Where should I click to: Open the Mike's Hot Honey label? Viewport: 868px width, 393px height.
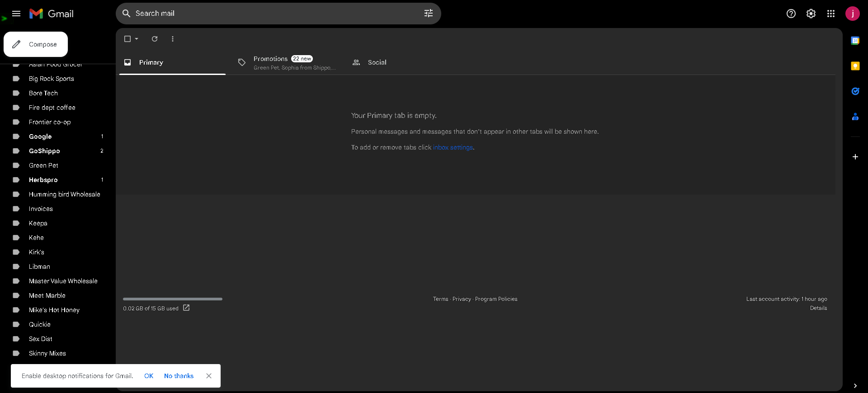[54, 310]
